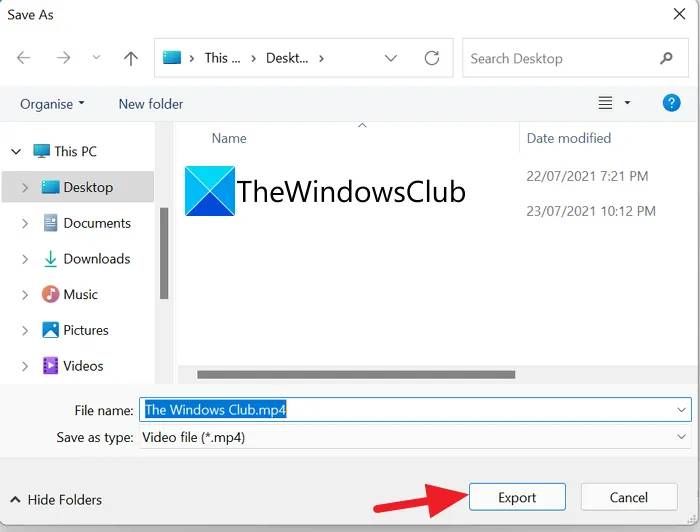Cancel the Save As dialog
This screenshot has height=532, width=700.
629,497
